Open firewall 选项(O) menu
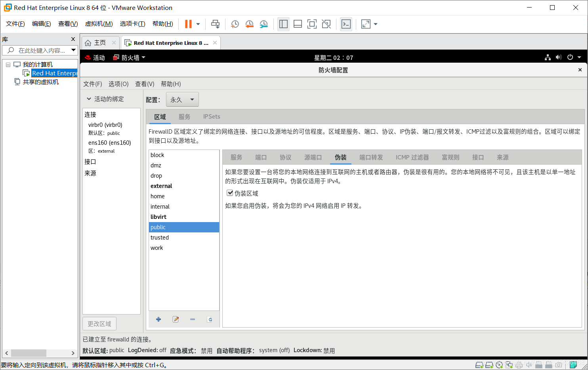This screenshot has height=370, width=588. (x=118, y=84)
